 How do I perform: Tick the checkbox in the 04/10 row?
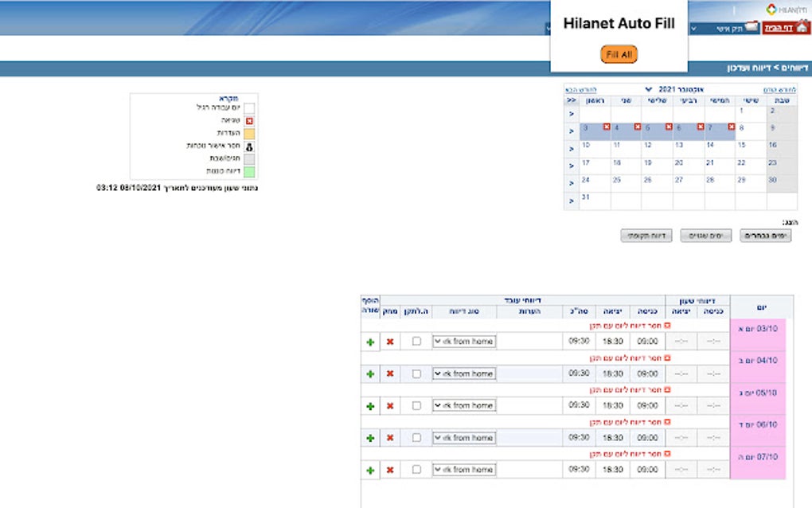416,373
